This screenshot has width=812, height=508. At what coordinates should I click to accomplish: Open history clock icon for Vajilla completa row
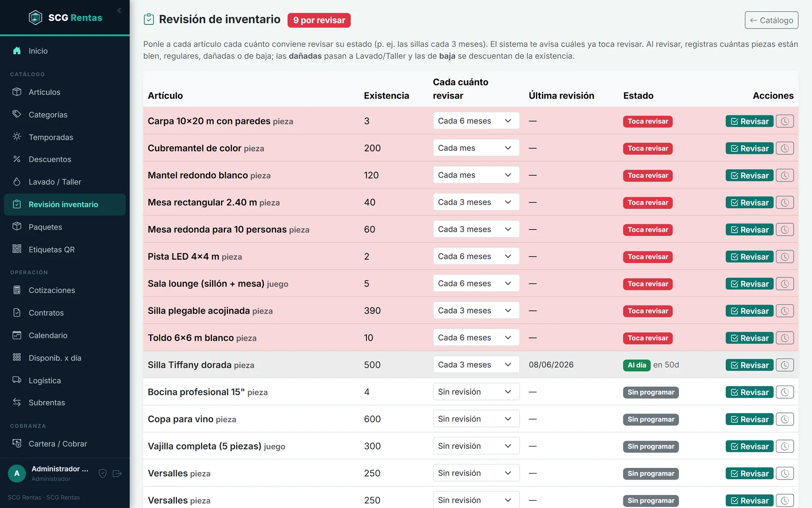click(x=785, y=447)
